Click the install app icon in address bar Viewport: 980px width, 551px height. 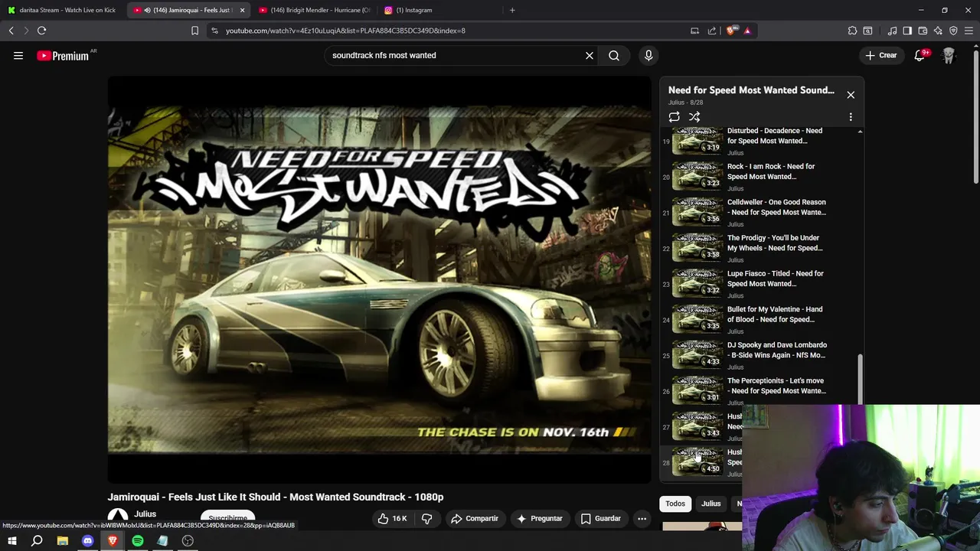tap(694, 31)
